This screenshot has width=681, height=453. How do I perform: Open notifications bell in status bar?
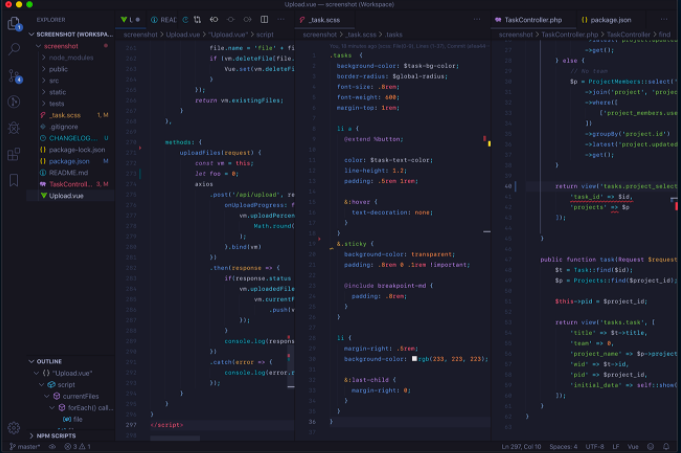pos(666,446)
